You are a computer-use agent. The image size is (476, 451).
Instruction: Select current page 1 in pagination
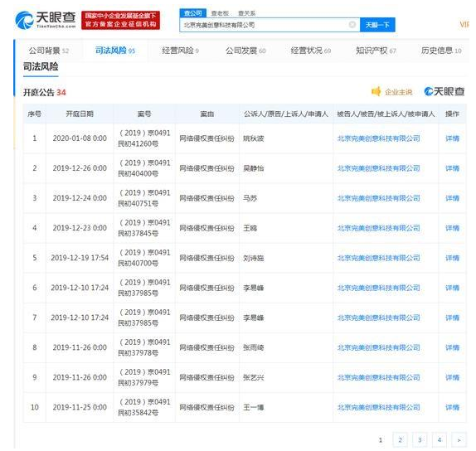click(x=381, y=439)
